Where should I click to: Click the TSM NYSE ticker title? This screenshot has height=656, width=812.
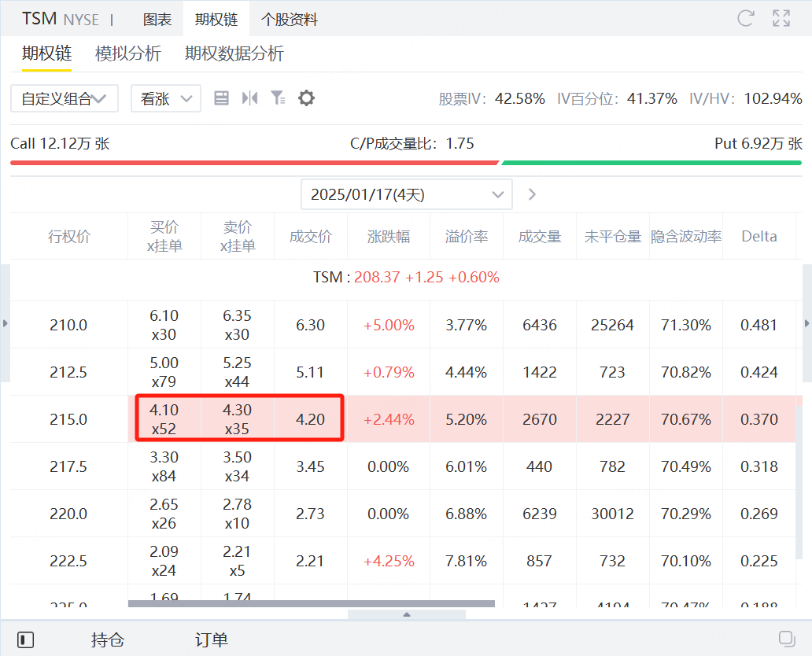(x=60, y=19)
